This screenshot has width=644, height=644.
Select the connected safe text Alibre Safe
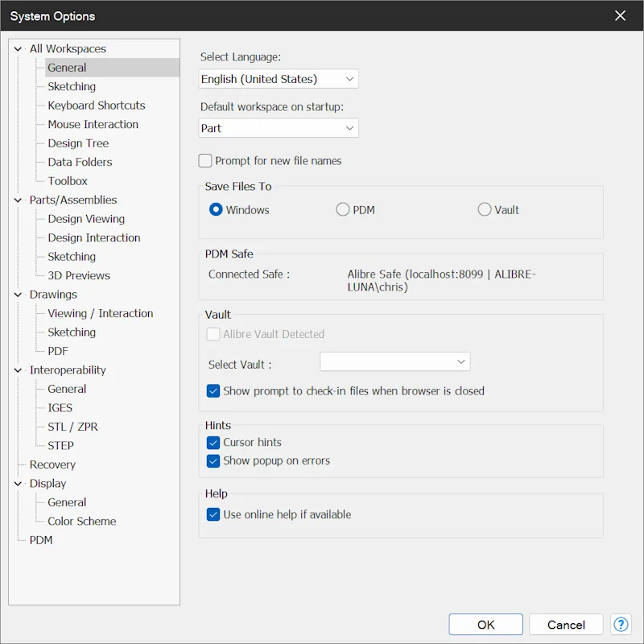tap(441, 280)
